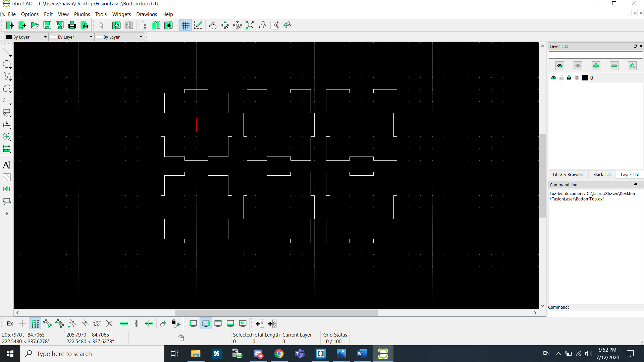The height and width of the screenshot is (362, 644).
Task: Hide all layers button
Action: pos(578,66)
